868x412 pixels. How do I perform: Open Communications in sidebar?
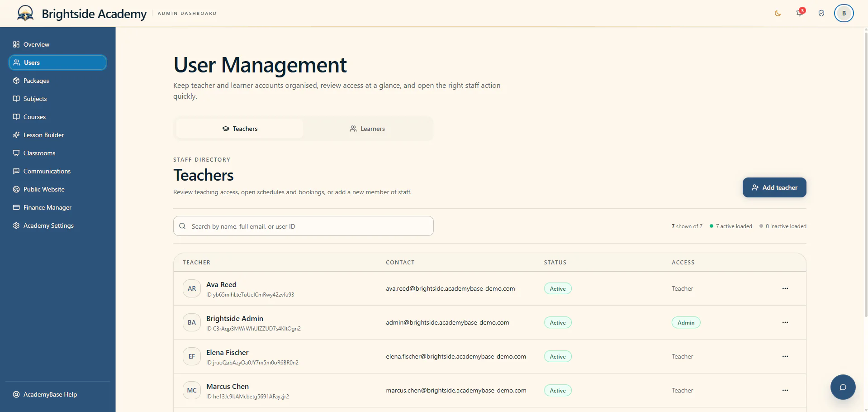point(58,171)
